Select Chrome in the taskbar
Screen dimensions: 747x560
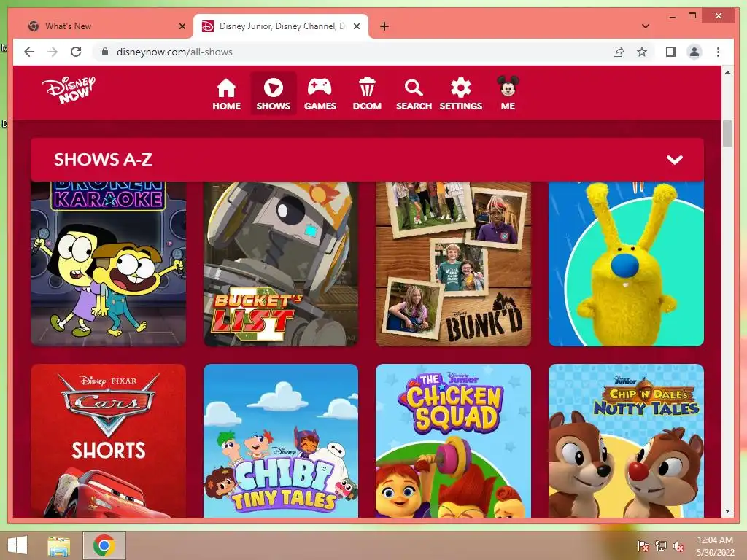104,545
